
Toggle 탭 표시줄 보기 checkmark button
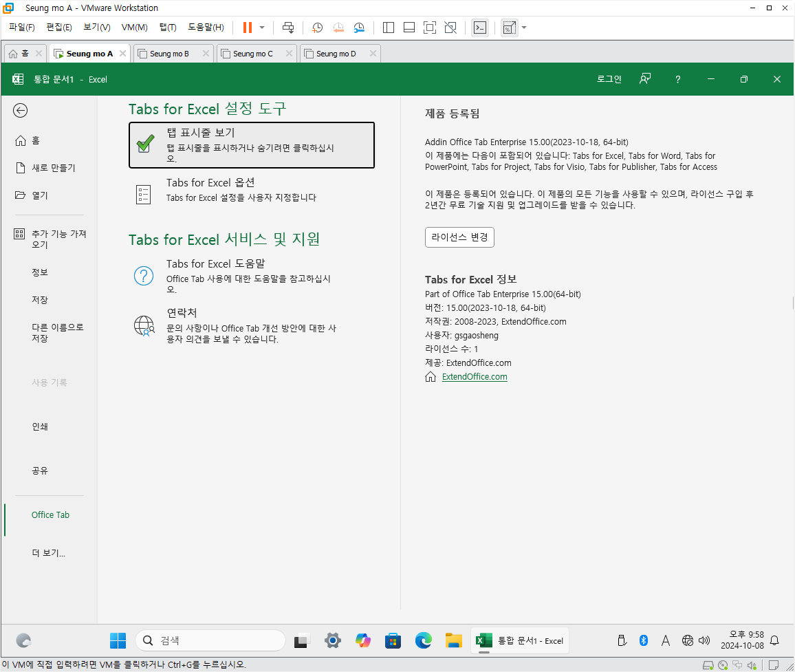click(252, 145)
